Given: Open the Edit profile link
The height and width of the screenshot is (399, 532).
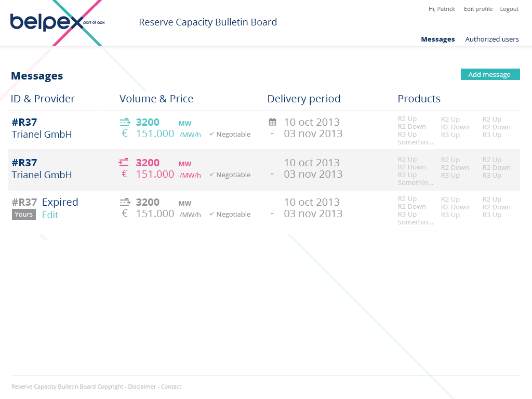Looking at the screenshot, I should click(478, 9).
